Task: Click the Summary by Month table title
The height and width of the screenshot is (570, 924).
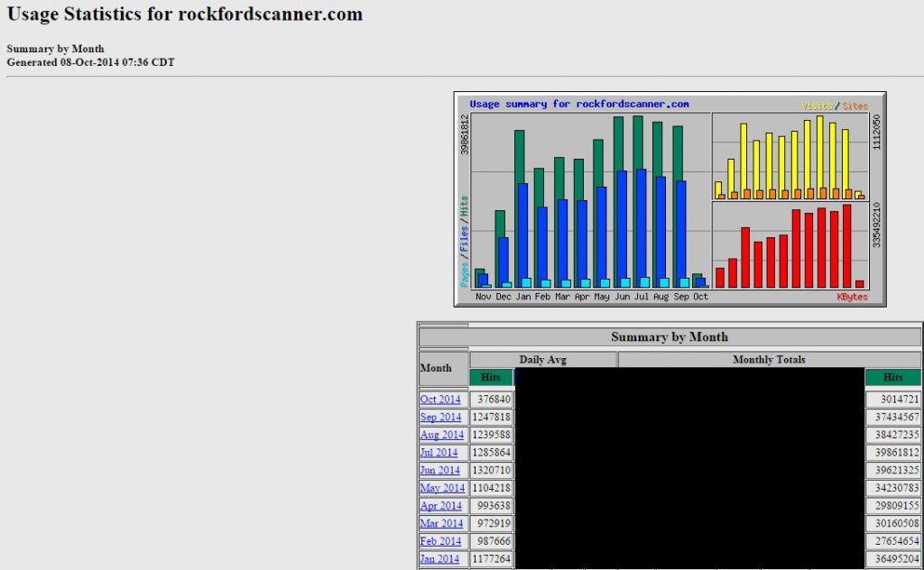Action: [x=670, y=336]
